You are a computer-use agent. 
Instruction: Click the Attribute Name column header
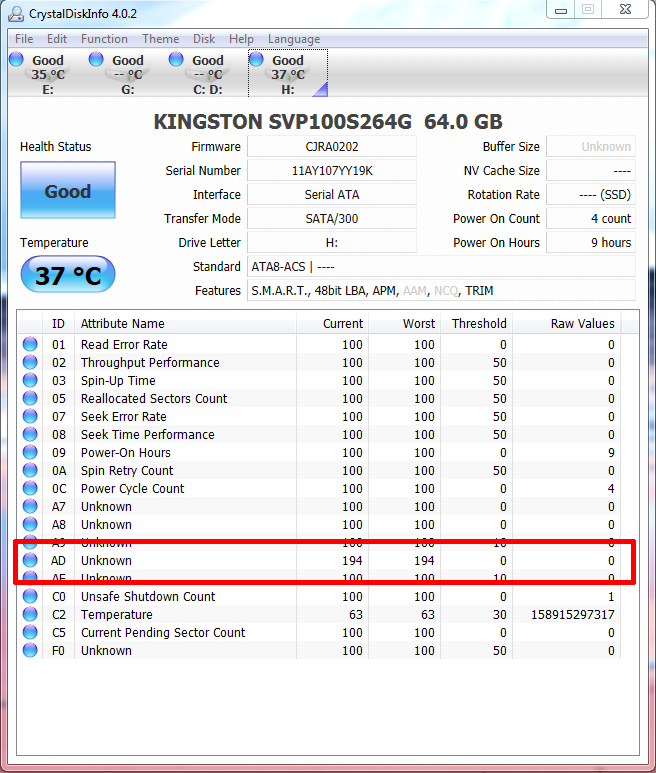(x=185, y=323)
